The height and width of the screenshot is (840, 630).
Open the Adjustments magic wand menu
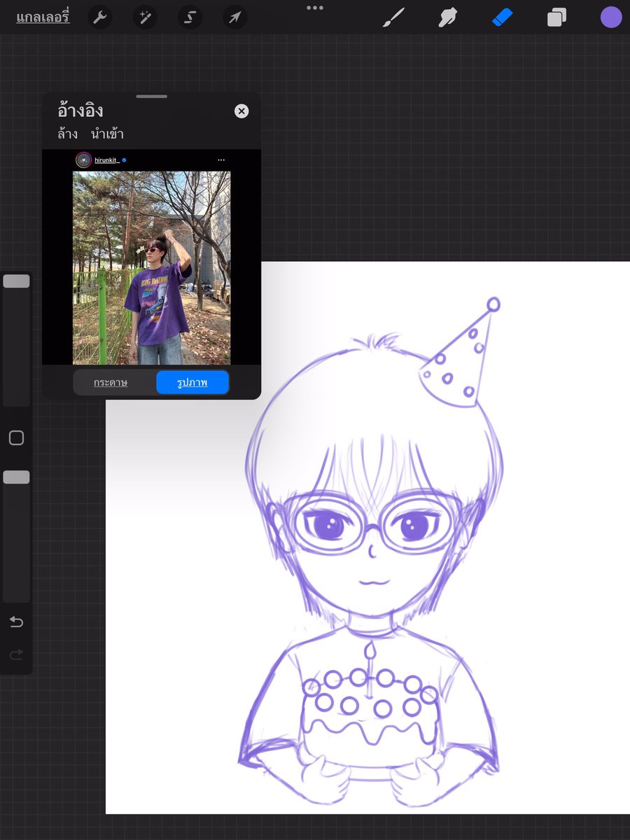coord(145,17)
